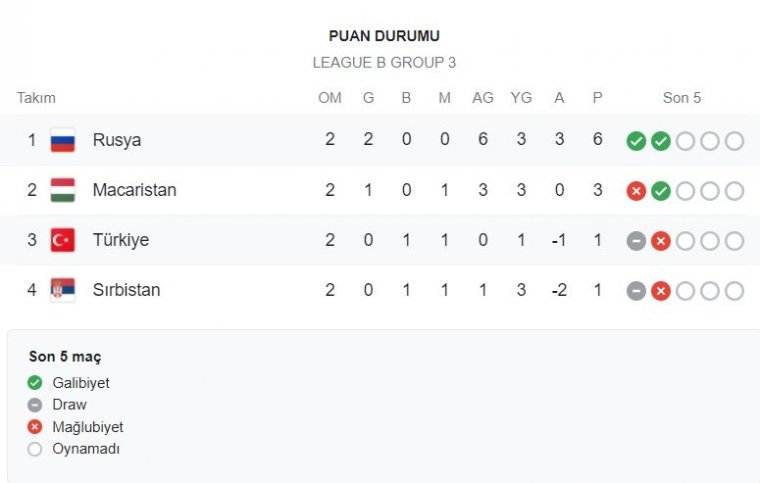The image size is (760, 483).
Task: Click the Hungary flag icon
Action: 63,190
